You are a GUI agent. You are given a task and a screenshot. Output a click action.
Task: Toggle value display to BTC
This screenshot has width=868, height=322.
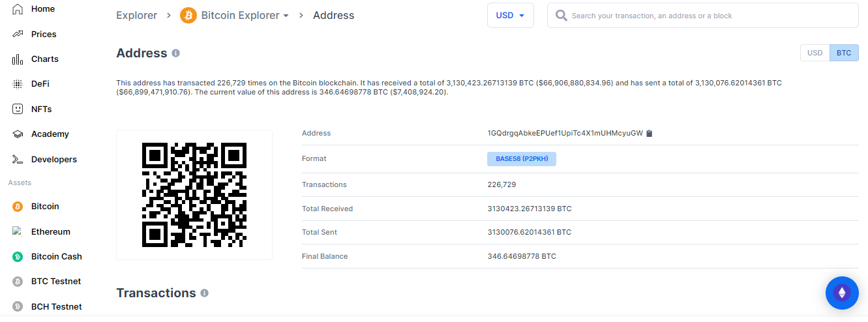(x=844, y=53)
